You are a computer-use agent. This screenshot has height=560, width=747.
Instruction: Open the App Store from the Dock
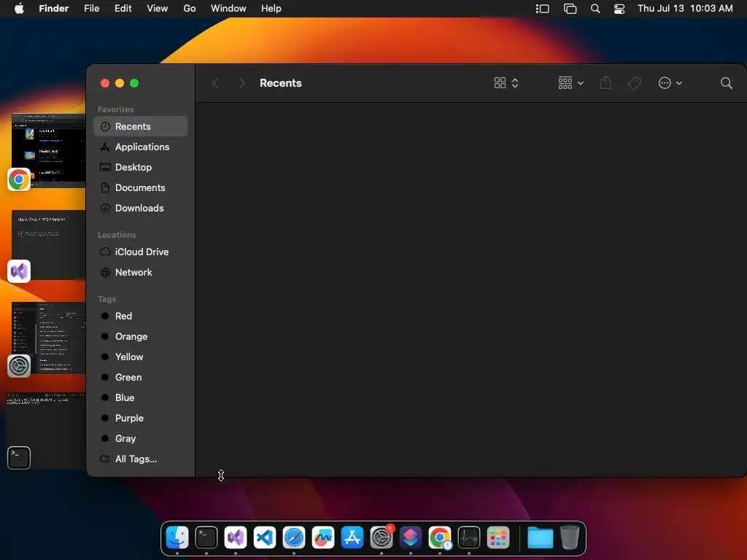click(352, 537)
